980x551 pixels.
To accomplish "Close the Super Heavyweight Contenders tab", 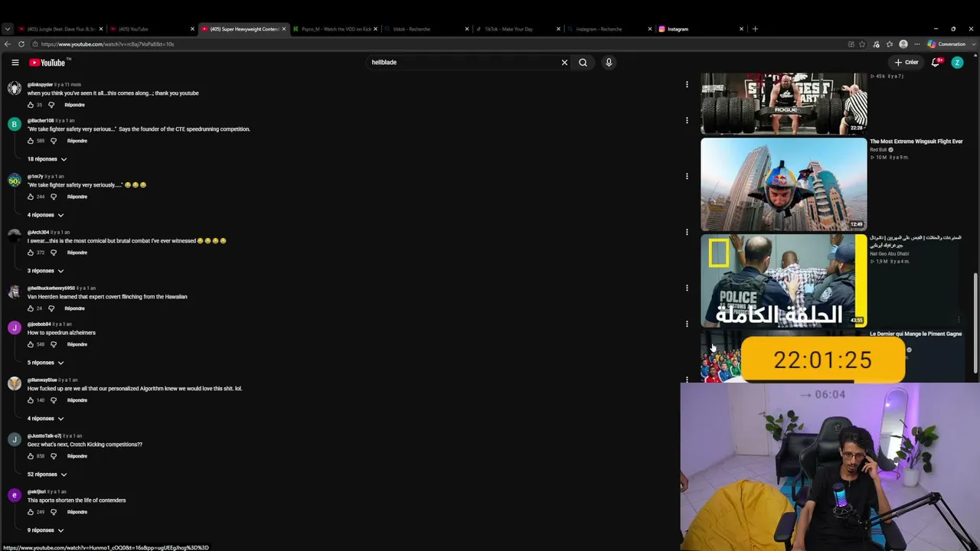I will (x=284, y=29).
